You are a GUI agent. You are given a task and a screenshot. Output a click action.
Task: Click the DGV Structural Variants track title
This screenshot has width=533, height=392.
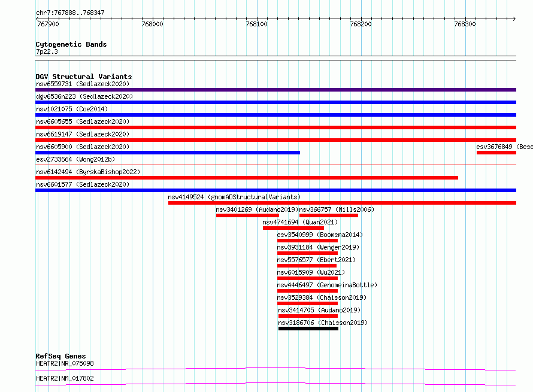click(84, 77)
